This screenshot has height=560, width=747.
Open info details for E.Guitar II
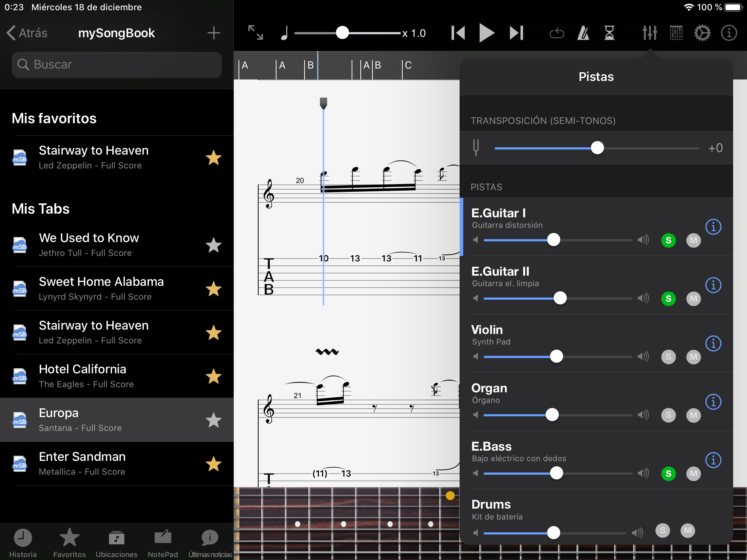click(713, 285)
